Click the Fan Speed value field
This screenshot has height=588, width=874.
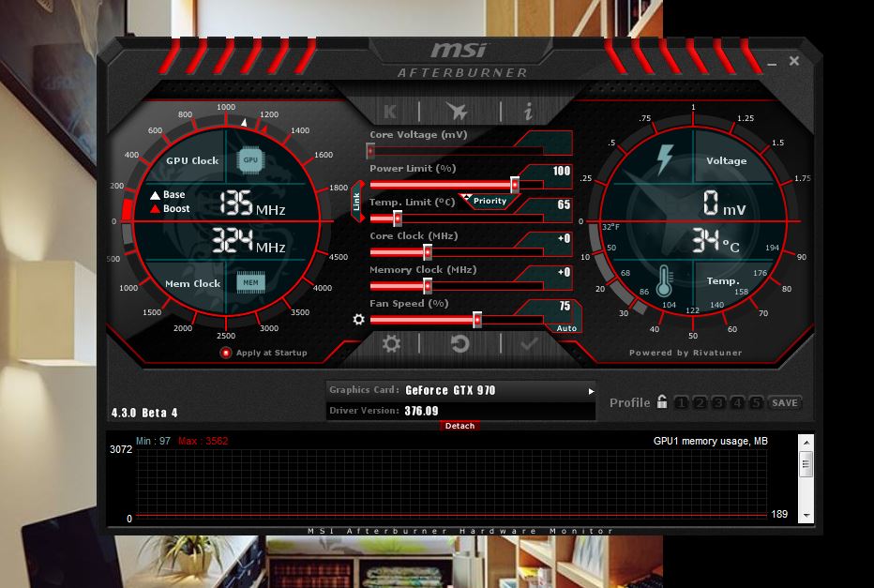(565, 307)
